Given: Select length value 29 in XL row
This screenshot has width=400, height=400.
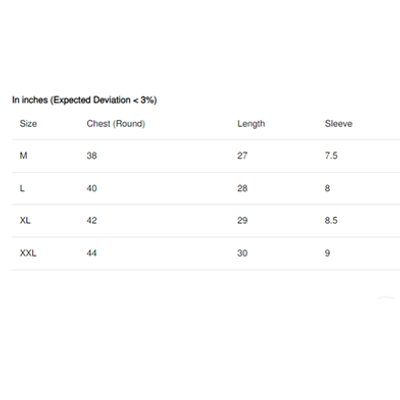Looking at the screenshot, I should [242, 221].
